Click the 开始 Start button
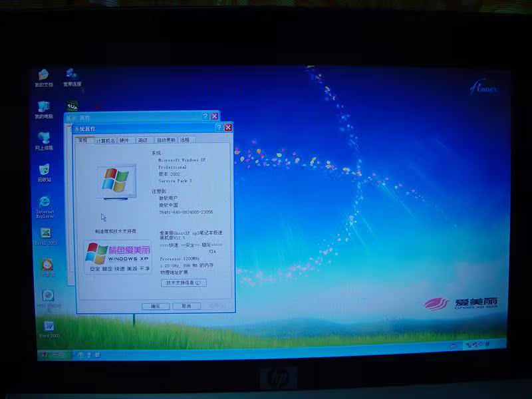532x399 pixels. click(x=54, y=354)
